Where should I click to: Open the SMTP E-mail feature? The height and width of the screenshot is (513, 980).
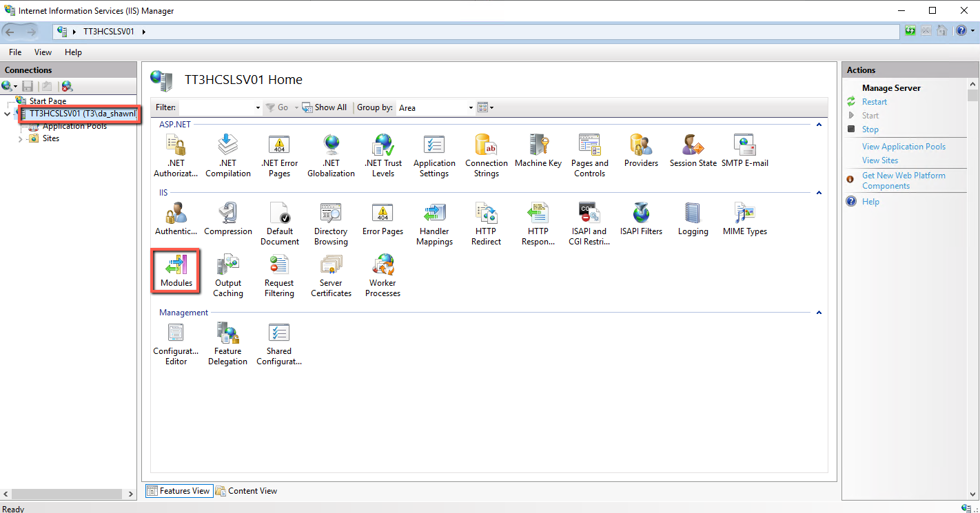click(745, 150)
